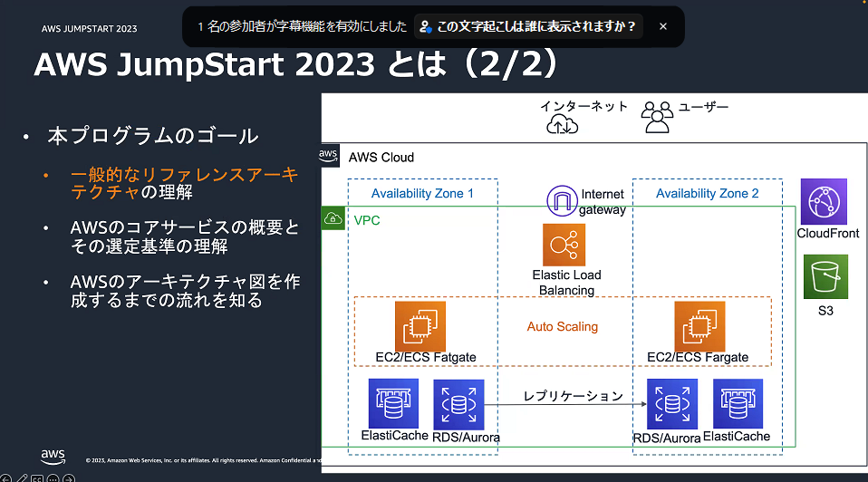Click the ElastiCache icon in Availability Zone 1

click(x=393, y=403)
